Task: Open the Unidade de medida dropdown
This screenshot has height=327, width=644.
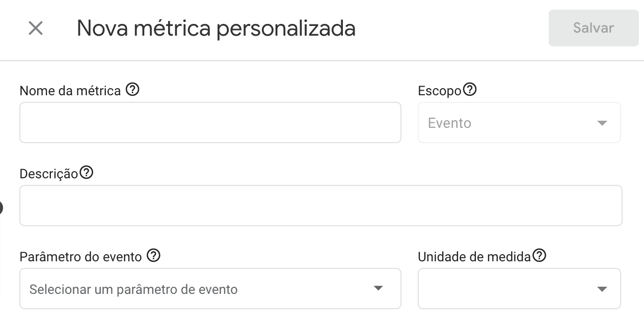Action: pyautogui.click(x=519, y=288)
